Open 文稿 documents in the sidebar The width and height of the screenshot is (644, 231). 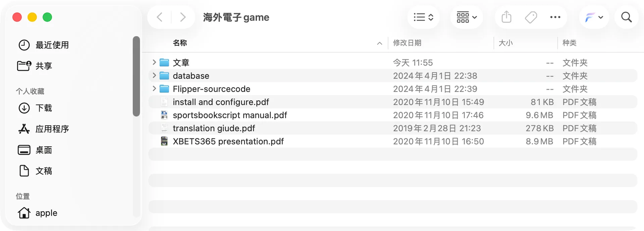35,171
